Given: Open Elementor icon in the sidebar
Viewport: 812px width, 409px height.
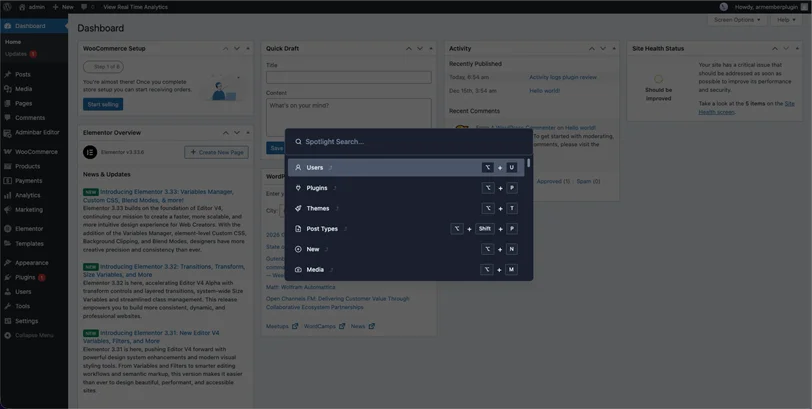Looking at the screenshot, I should [x=8, y=228].
